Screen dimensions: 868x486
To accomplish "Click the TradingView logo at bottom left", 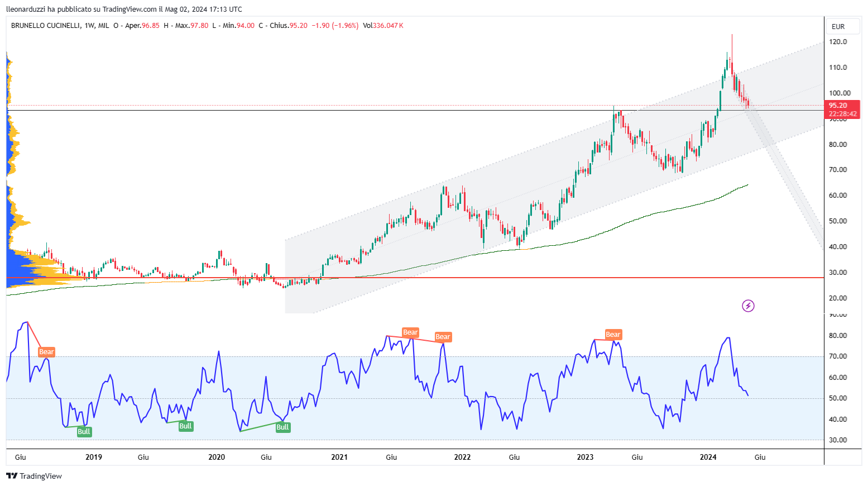I will [x=34, y=476].
